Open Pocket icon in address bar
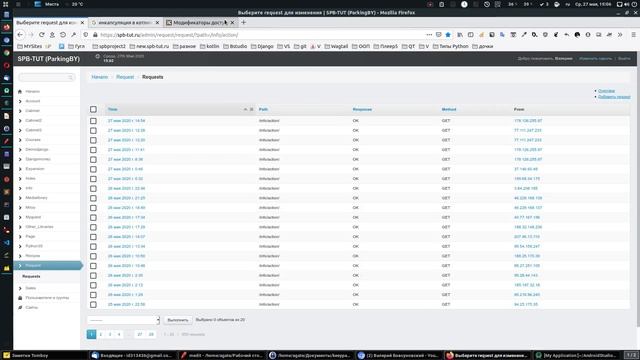Screen dimensions: 640x360 click(439, 35)
